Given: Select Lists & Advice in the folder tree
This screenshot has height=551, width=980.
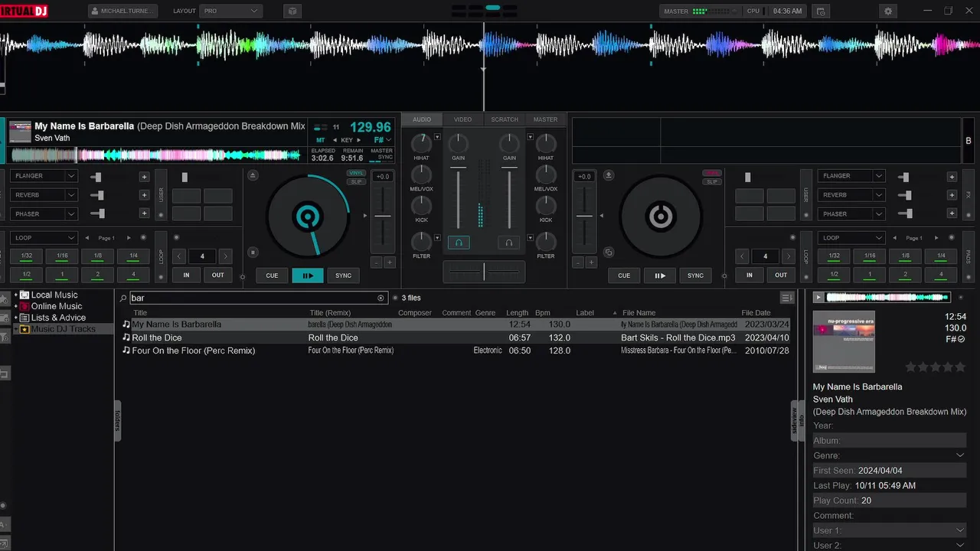Looking at the screenshot, I should coord(58,318).
